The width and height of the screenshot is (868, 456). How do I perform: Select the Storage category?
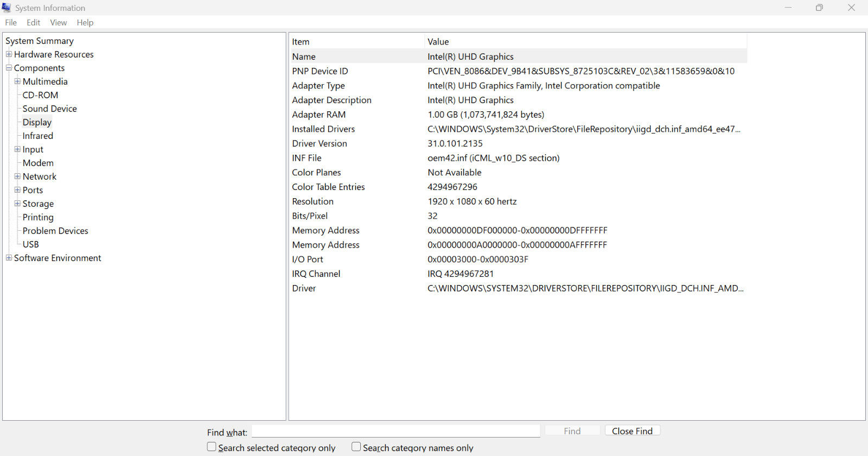pyautogui.click(x=38, y=204)
